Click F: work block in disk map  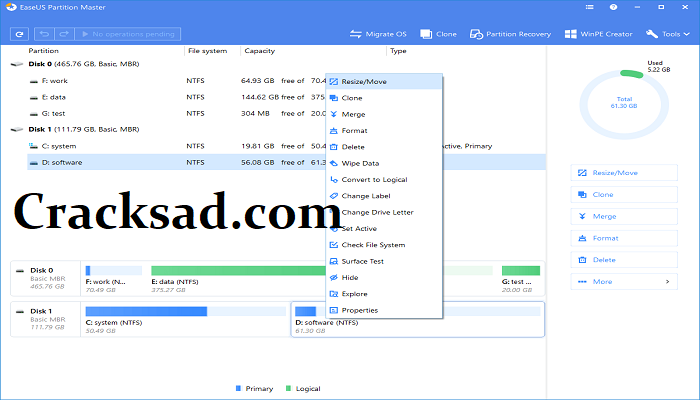[x=114, y=279]
